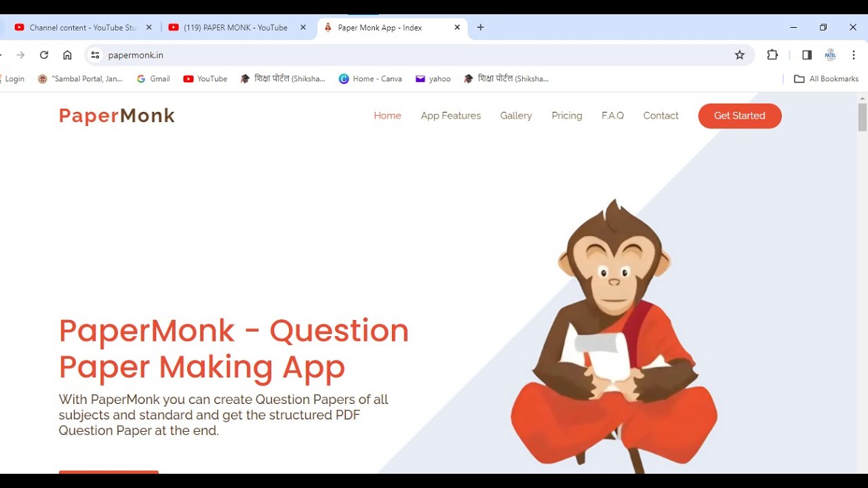Go to the browser home page icon

click(x=67, y=55)
